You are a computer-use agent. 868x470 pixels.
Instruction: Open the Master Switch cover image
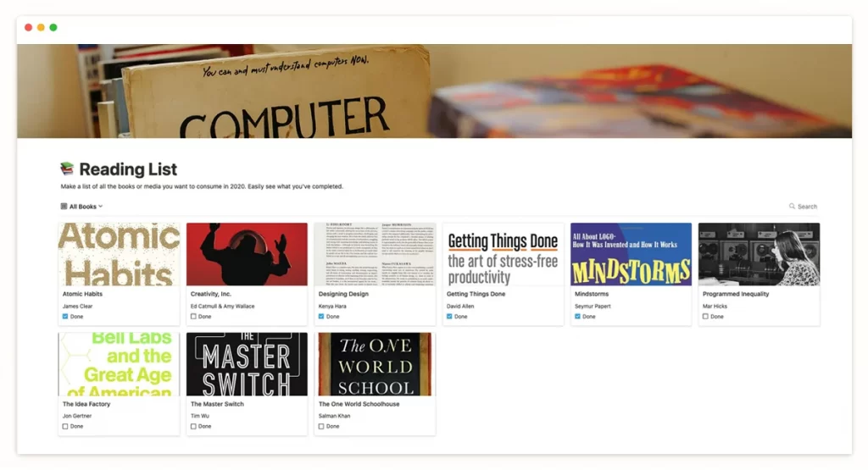click(x=247, y=364)
